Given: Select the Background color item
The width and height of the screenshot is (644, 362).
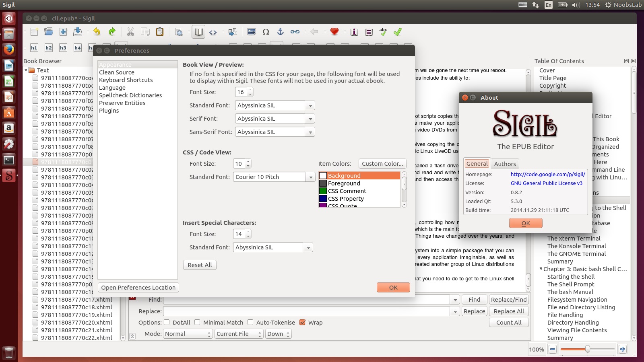Looking at the screenshot, I should coord(359,176).
